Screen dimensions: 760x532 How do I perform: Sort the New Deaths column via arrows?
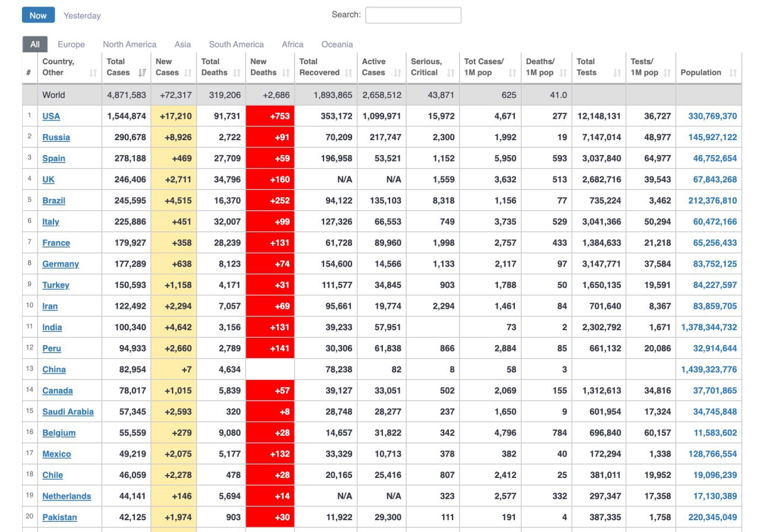coord(286,73)
